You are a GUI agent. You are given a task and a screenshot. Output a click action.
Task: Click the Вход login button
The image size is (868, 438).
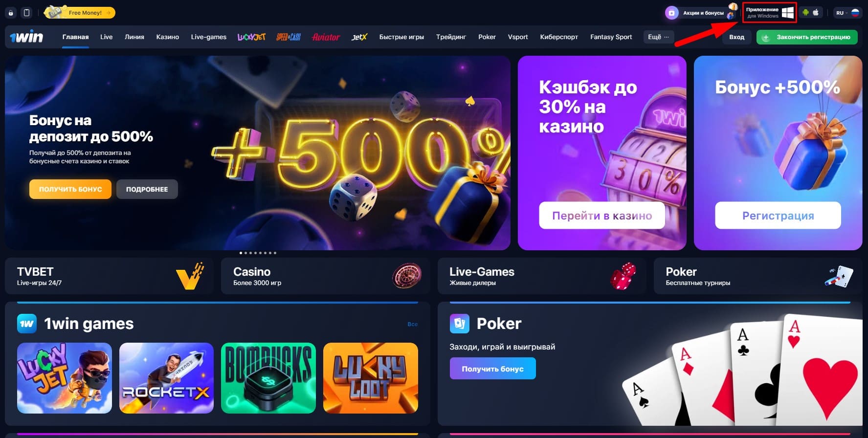pyautogui.click(x=736, y=37)
